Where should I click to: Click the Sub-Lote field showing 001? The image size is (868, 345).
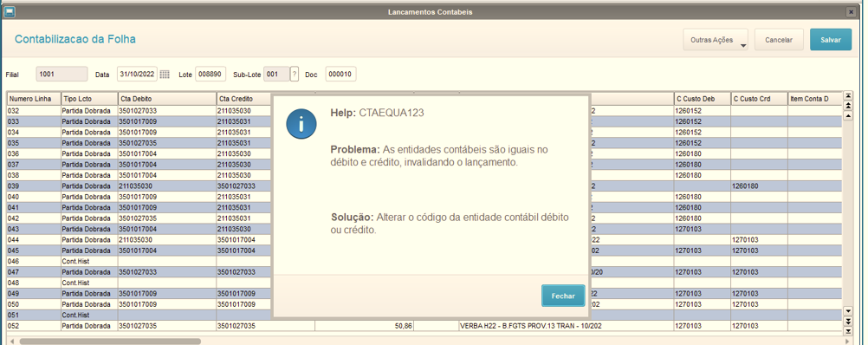276,74
